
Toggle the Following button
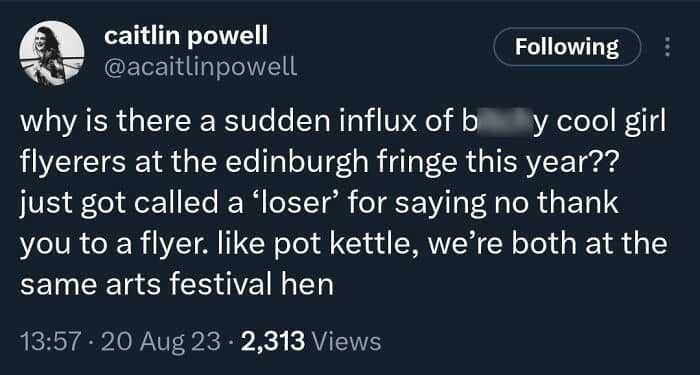click(x=567, y=46)
